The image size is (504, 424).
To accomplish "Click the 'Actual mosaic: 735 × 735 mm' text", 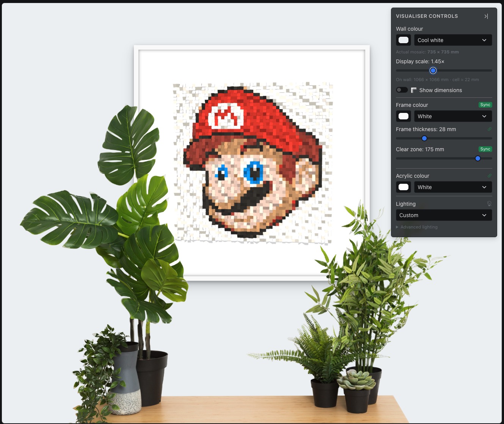I will coord(427,52).
